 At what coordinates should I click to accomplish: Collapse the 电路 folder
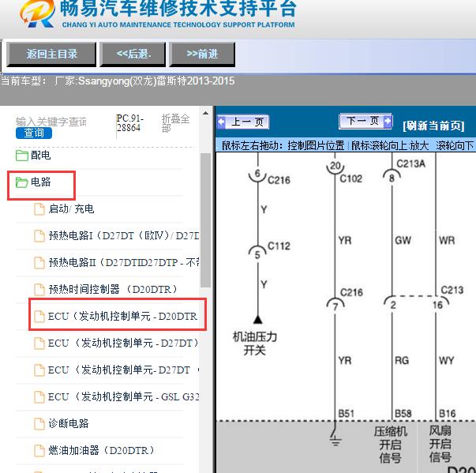point(41,182)
